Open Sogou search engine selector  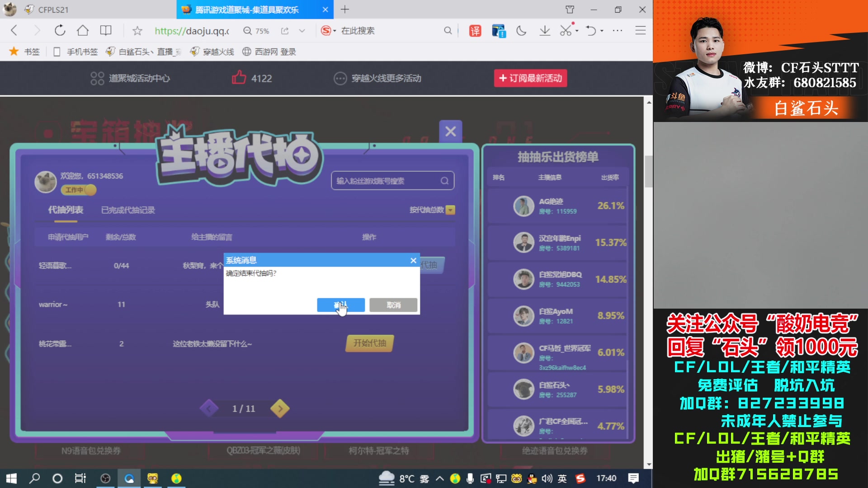[328, 31]
